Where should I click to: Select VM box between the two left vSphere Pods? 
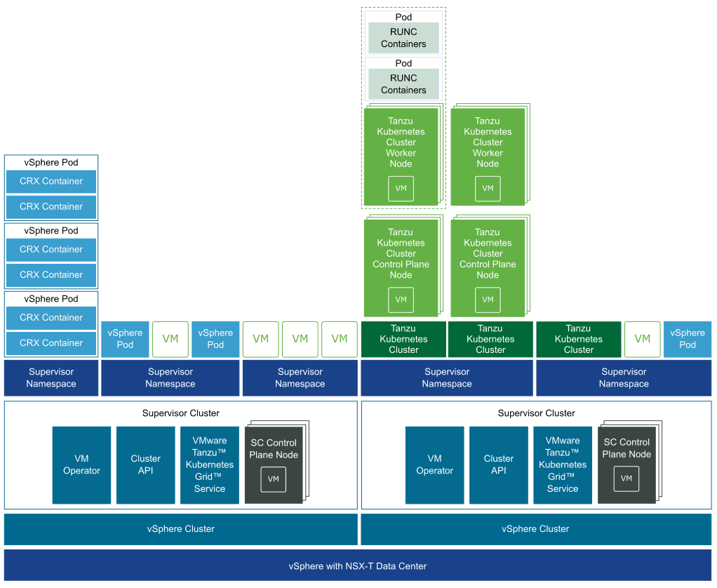point(170,339)
